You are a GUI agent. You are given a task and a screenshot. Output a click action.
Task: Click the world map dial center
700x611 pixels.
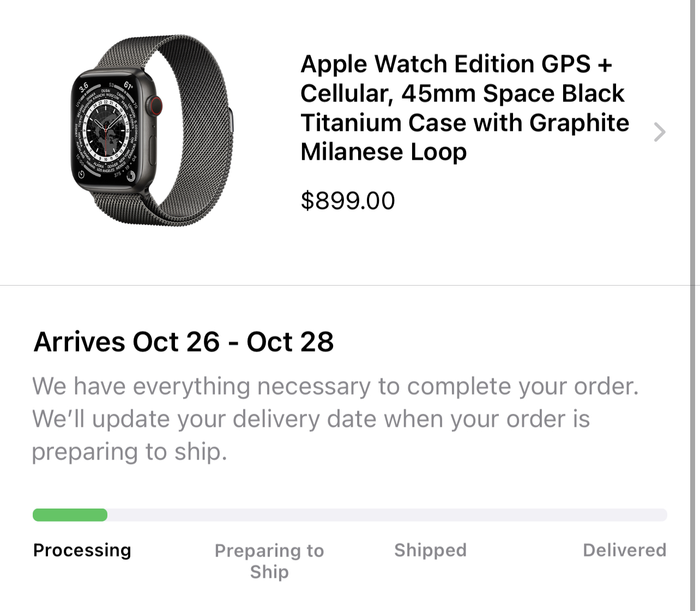click(x=106, y=131)
